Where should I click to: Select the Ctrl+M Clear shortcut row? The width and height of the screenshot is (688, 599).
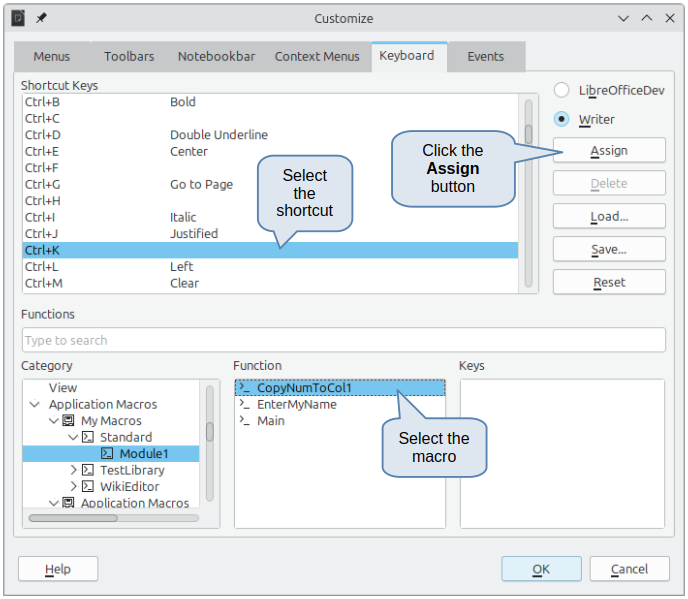(270, 283)
